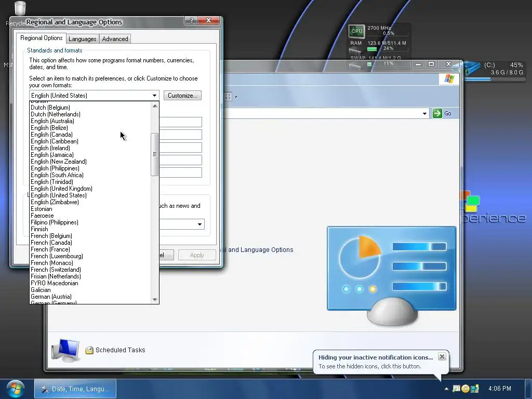Choose German (Austria)
The image size is (532, 399).
(x=90, y=297)
